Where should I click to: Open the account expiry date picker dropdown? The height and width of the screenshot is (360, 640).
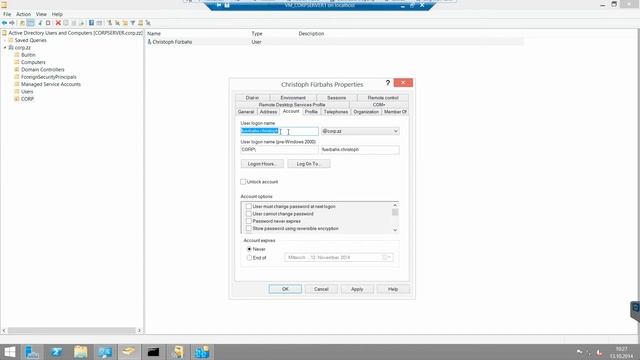[387, 258]
